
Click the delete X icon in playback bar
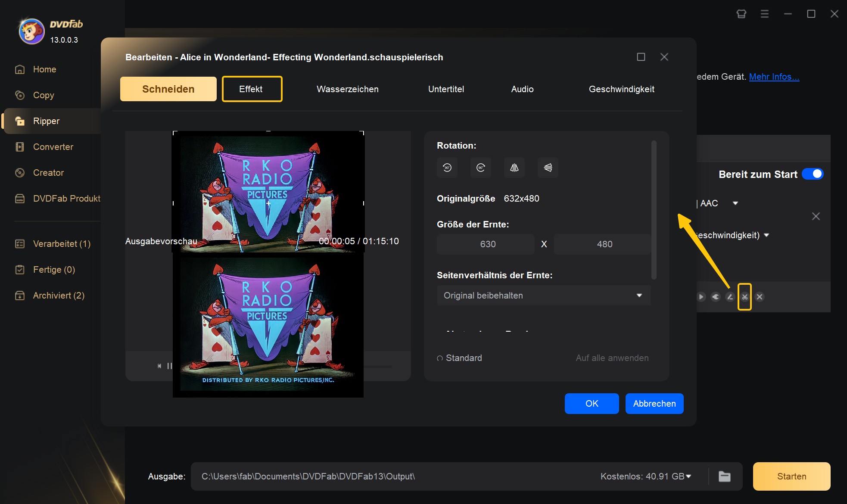[x=759, y=296]
